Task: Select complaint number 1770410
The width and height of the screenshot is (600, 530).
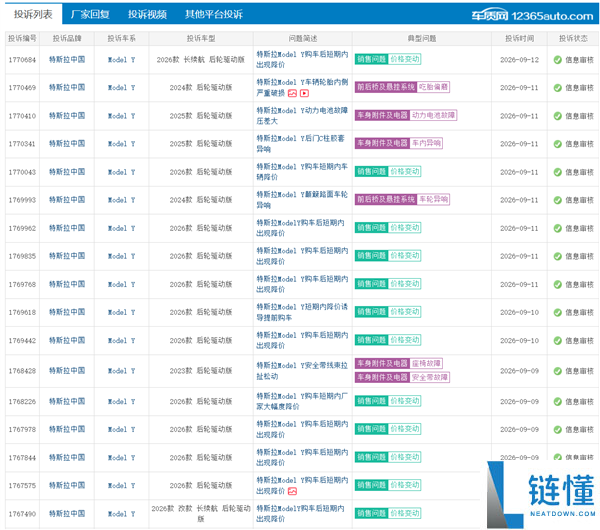Action: 22,116
